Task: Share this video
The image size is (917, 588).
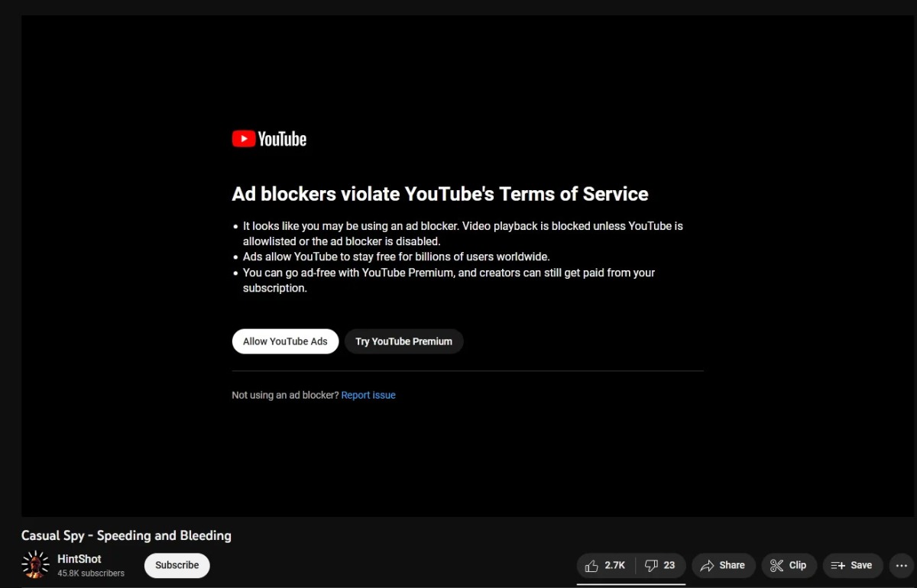Action: [x=724, y=566]
